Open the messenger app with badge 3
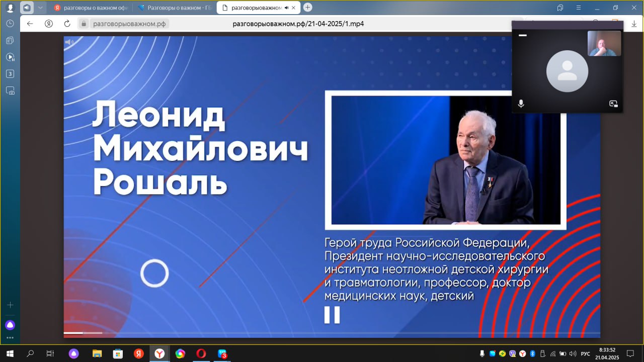 tap(222, 353)
